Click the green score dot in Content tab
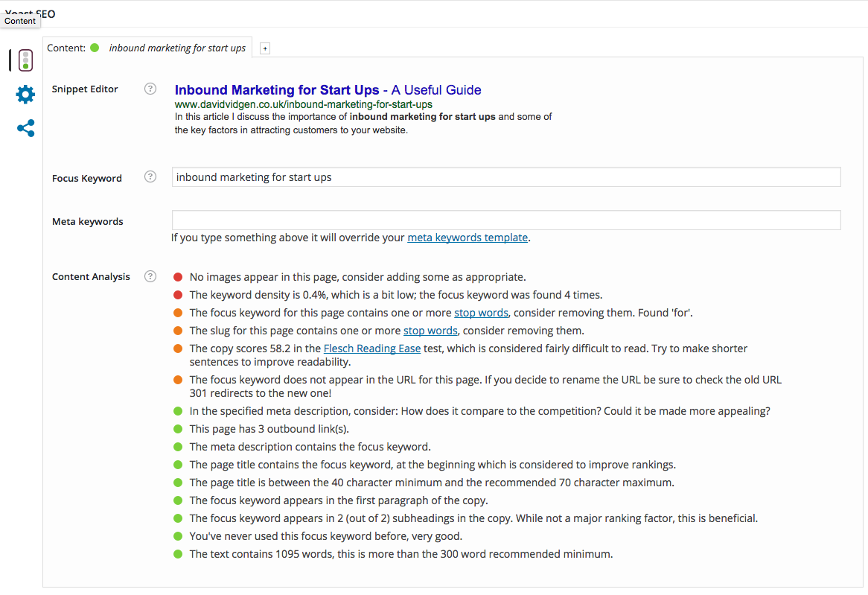868x595 pixels. point(95,48)
